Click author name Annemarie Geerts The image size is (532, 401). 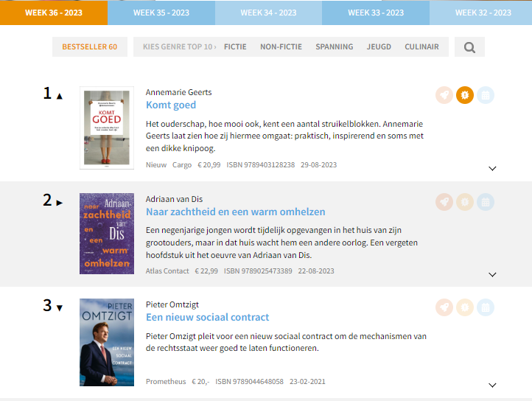(x=178, y=92)
